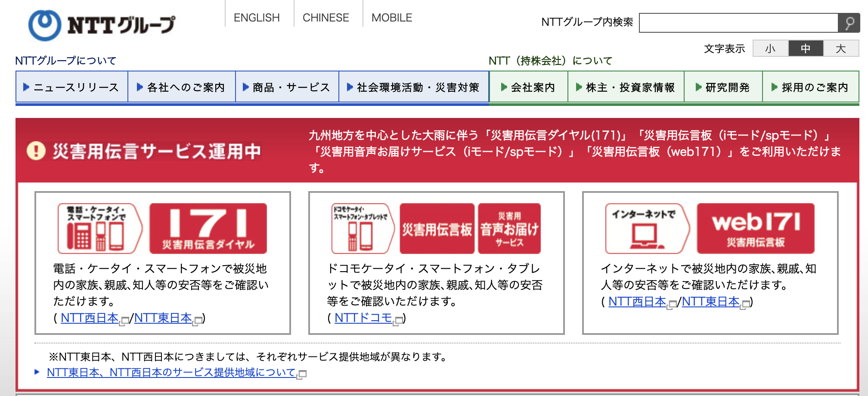This screenshot has width=868, height=396.
Task: Open NTT西日本 link under 171 dial
Action: pyautogui.click(x=90, y=318)
